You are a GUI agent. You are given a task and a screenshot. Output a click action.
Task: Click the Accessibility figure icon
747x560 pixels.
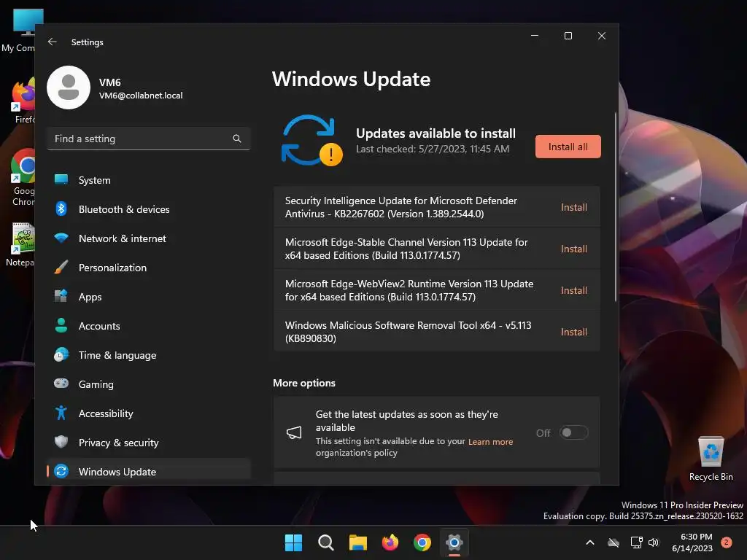61,413
